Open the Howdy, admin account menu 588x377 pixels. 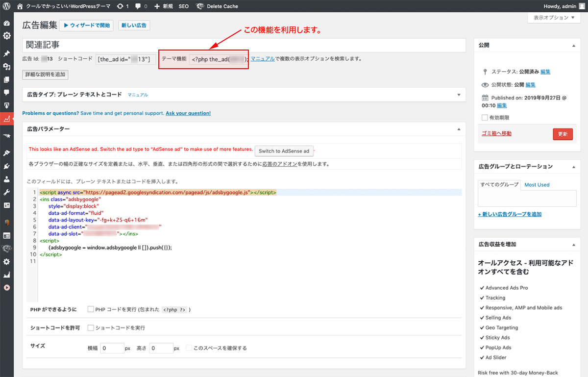coord(564,6)
